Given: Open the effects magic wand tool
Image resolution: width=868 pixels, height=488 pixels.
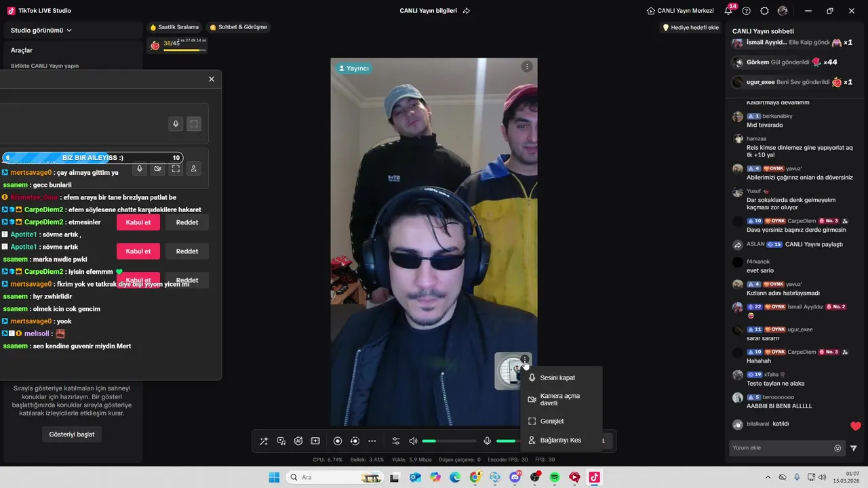Looking at the screenshot, I should 264,441.
